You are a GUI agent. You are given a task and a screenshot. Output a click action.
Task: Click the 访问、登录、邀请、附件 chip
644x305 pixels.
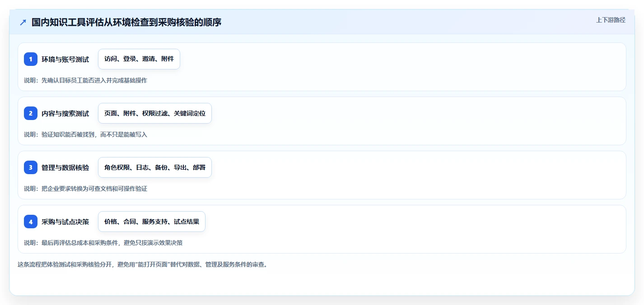(139, 59)
